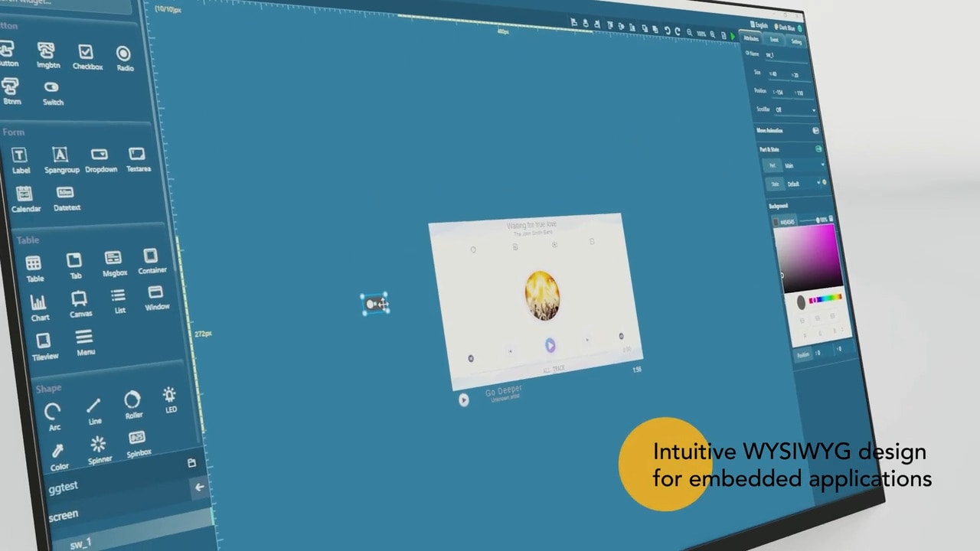Add a Chart widget
This screenshot has height=551, width=980.
(38, 305)
